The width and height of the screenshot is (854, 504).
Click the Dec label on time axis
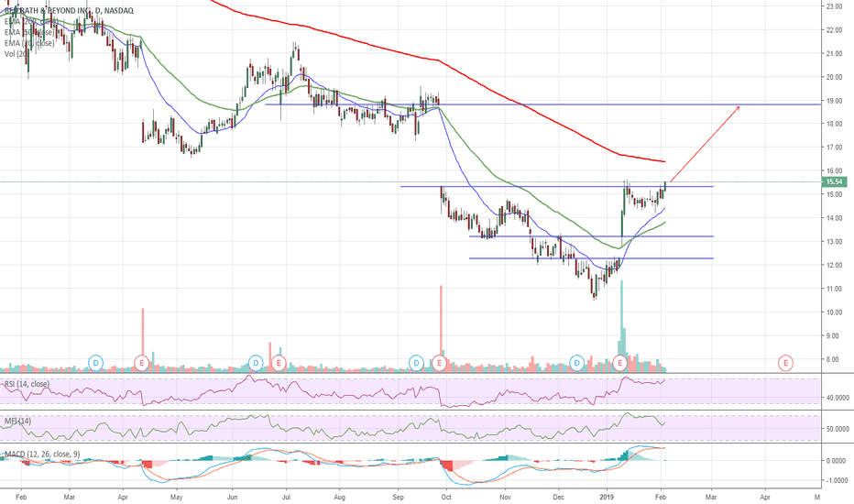click(x=558, y=497)
